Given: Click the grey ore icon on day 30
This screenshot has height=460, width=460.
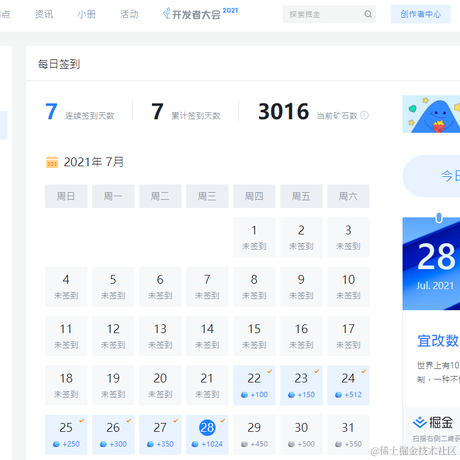Looking at the screenshot, I should click(291, 444).
